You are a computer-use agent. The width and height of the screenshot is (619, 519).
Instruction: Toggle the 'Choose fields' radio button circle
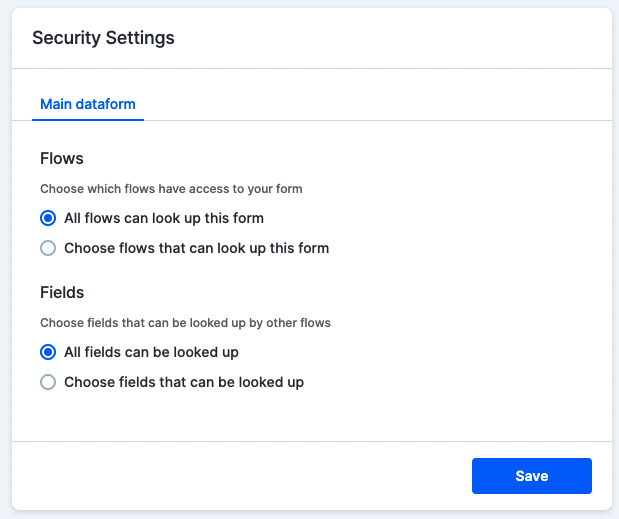[48, 382]
